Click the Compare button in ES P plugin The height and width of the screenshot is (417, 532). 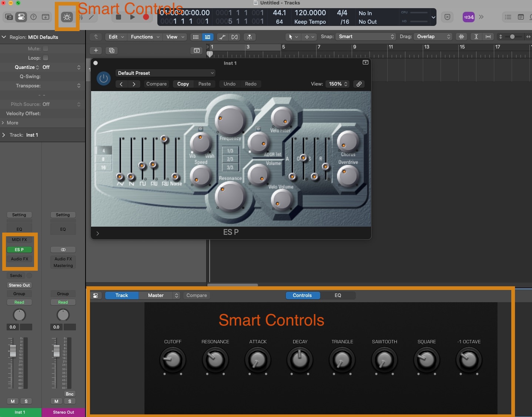[x=157, y=84]
